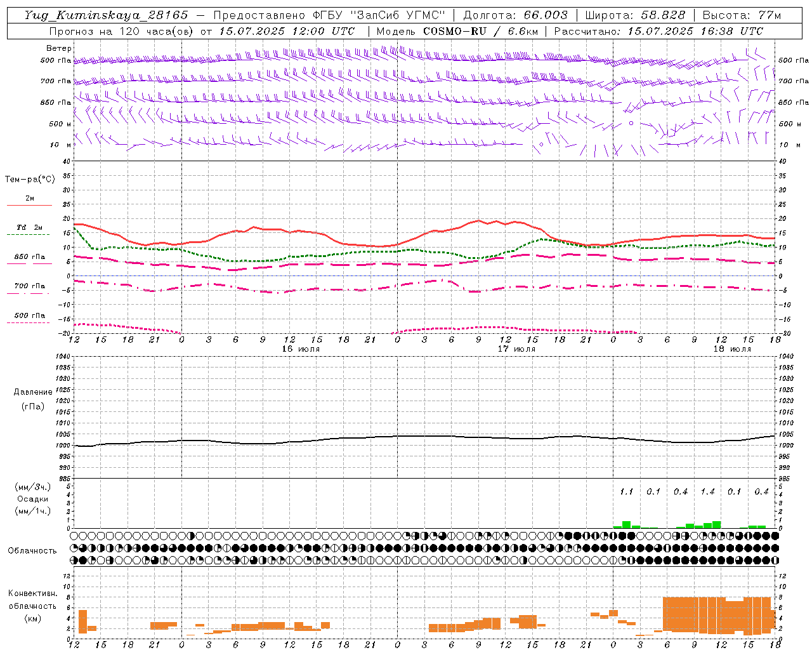Click the "Долгота: 66.003" longitude field
This screenshot has height=650, width=812.
[516, 15]
